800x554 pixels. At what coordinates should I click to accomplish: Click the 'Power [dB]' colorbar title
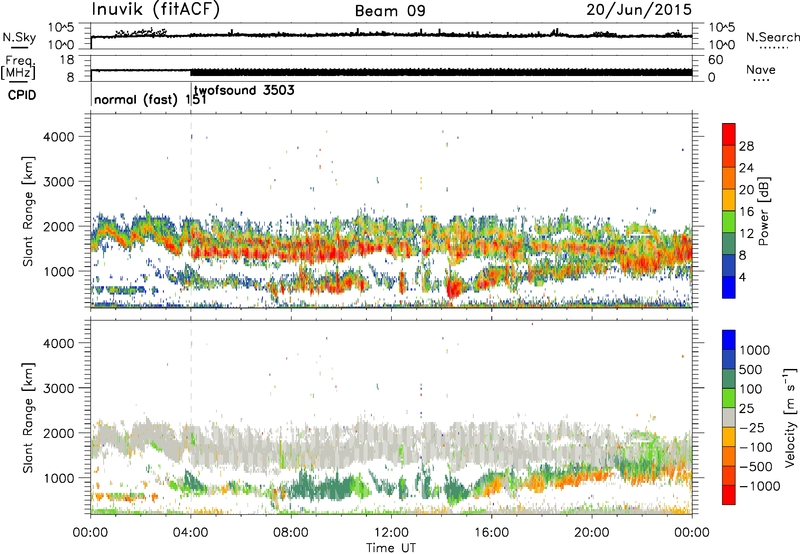(x=764, y=211)
